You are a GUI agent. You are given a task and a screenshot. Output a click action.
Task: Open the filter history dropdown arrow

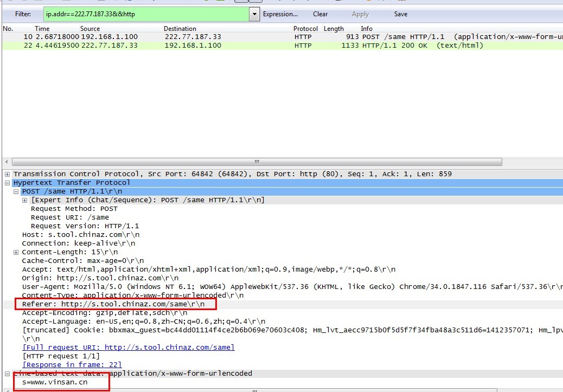coord(254,14)
